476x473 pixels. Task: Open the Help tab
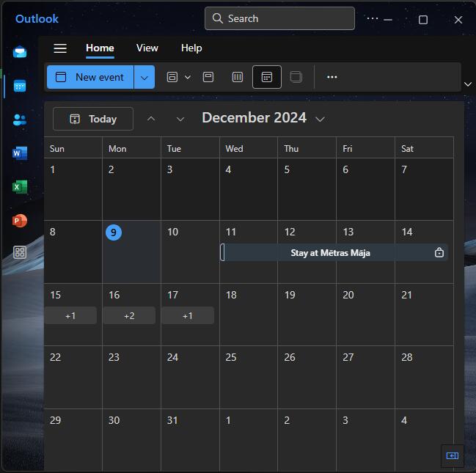191,48
